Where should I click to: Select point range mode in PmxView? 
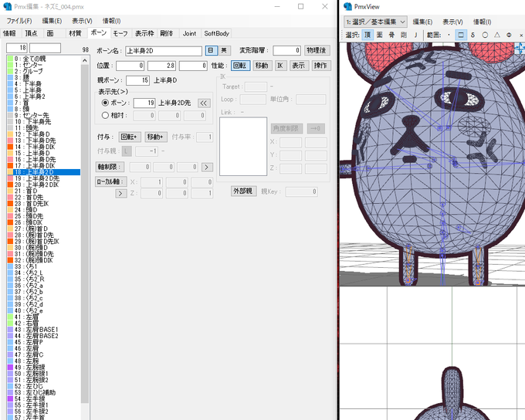point(449,35)
